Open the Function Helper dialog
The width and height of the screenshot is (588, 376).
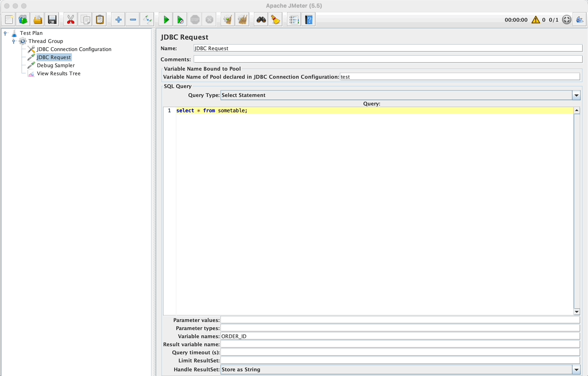pyautogui.click(x=293, y=19)
